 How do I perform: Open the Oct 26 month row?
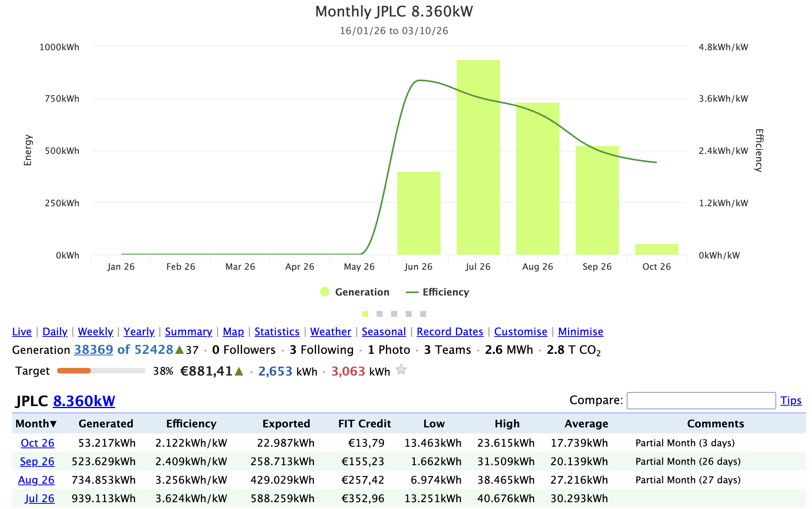pos(37,443)
